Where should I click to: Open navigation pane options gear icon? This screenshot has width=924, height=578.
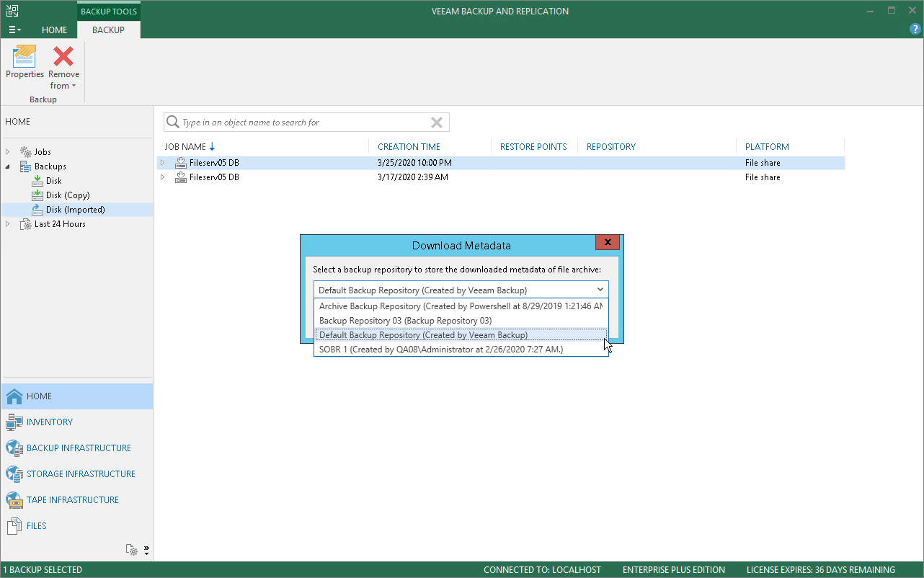click(x=131, y=550)
